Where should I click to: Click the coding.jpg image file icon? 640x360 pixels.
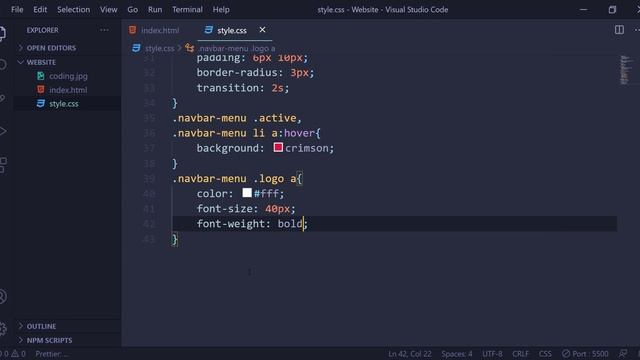41,76
